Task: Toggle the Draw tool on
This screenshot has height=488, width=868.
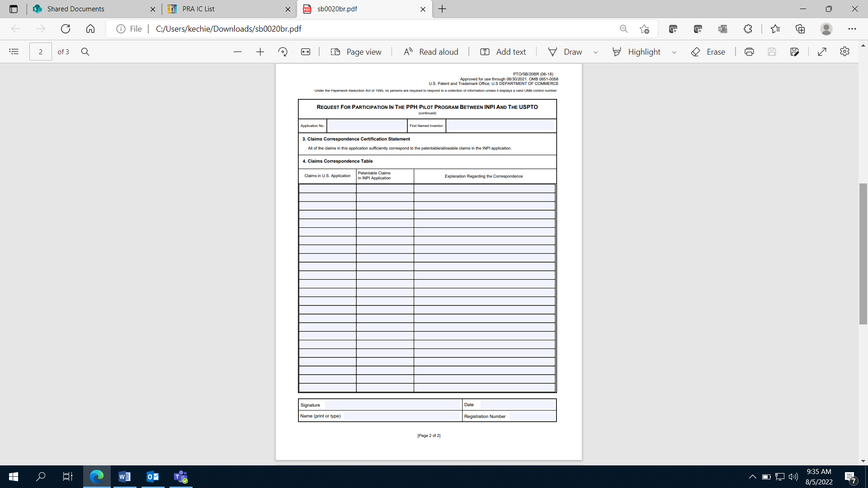Action: [x=565, y=52]
